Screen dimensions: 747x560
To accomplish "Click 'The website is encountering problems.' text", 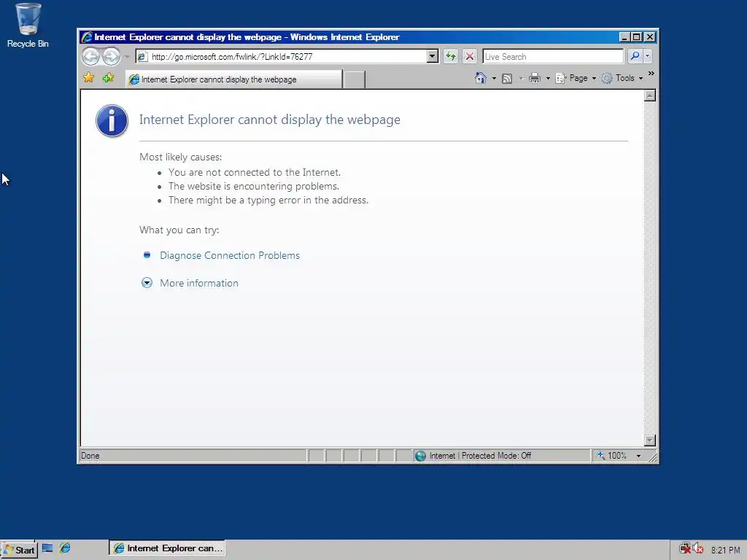I will click(253, 186).
